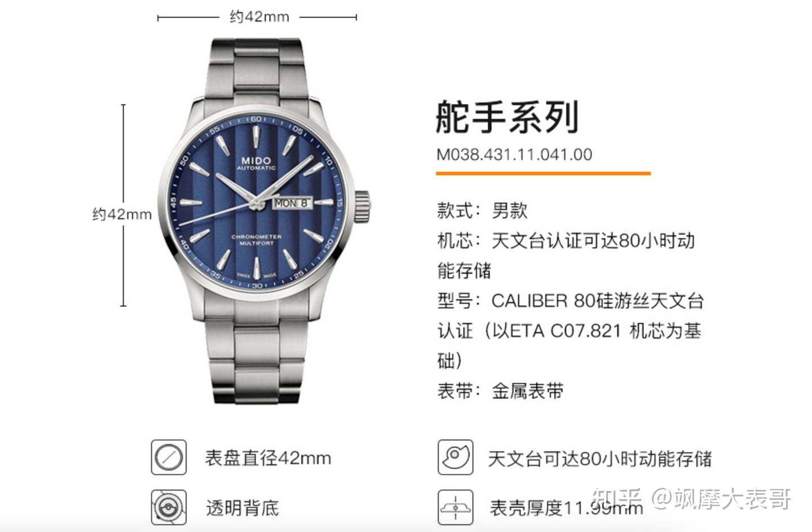Click the 表带：金属表带 line
Image resolution: width=812 pixels, height=532 pixels.
[x=500, y=390]
